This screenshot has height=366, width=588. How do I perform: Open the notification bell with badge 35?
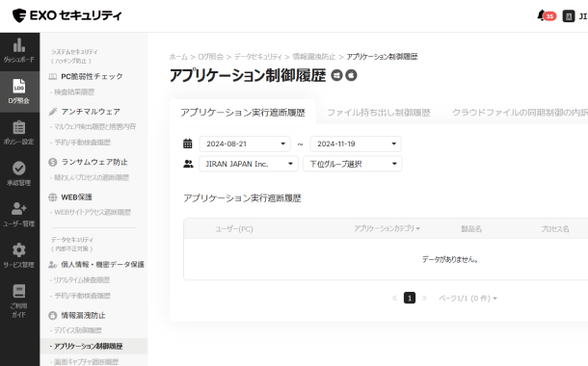click(x=546, y=16)
